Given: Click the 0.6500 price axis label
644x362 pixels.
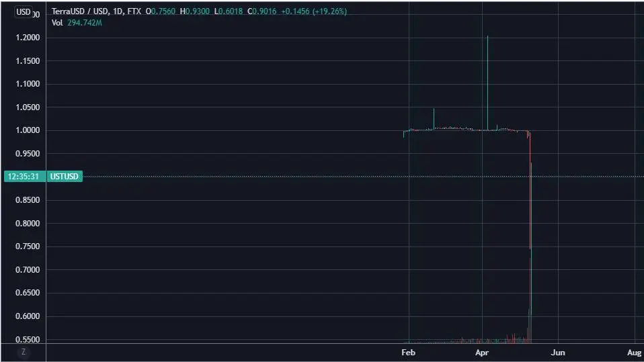Looking at the screenshot, I should [x=28, y=293].
